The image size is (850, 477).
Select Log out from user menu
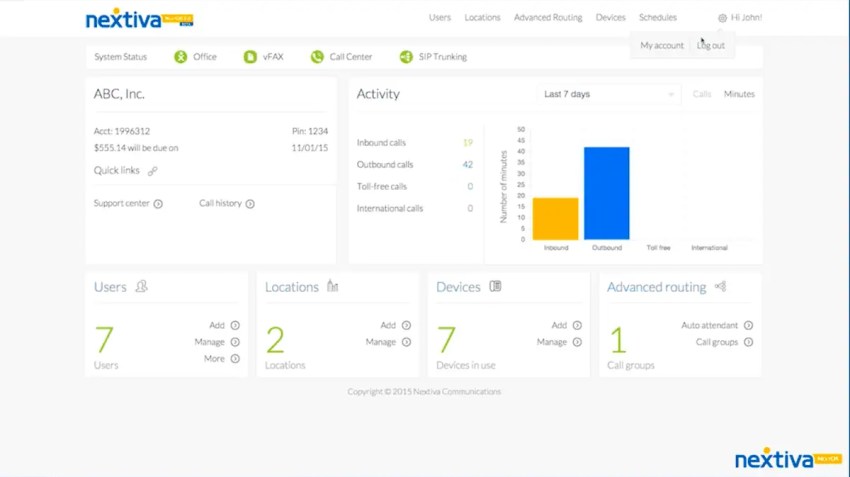711,46
